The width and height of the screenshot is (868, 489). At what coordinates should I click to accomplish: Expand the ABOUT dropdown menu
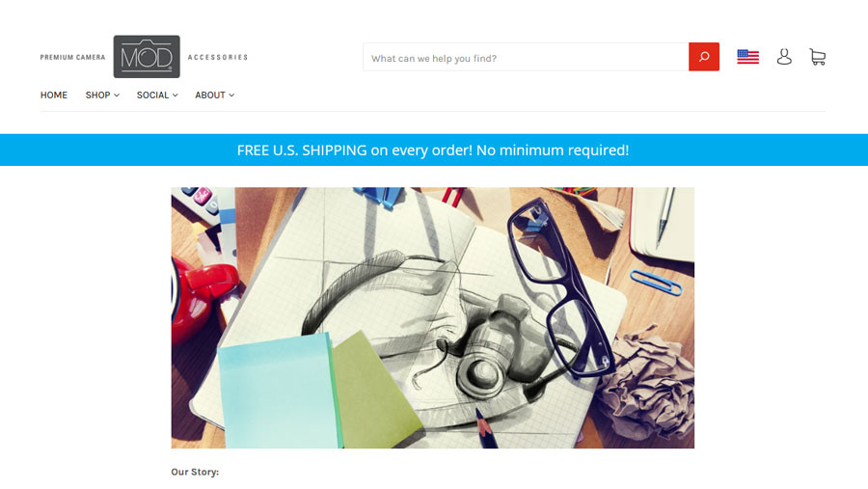point(215,95)
